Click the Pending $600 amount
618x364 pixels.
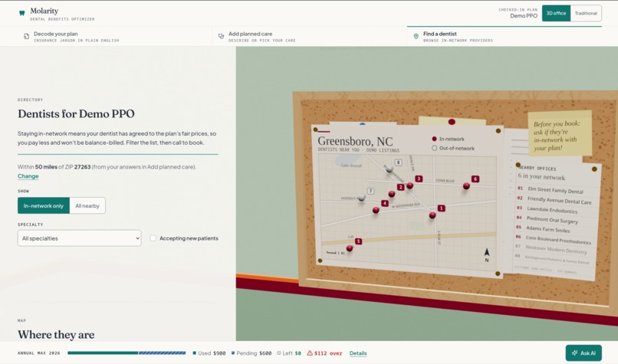tap(265, 353)
